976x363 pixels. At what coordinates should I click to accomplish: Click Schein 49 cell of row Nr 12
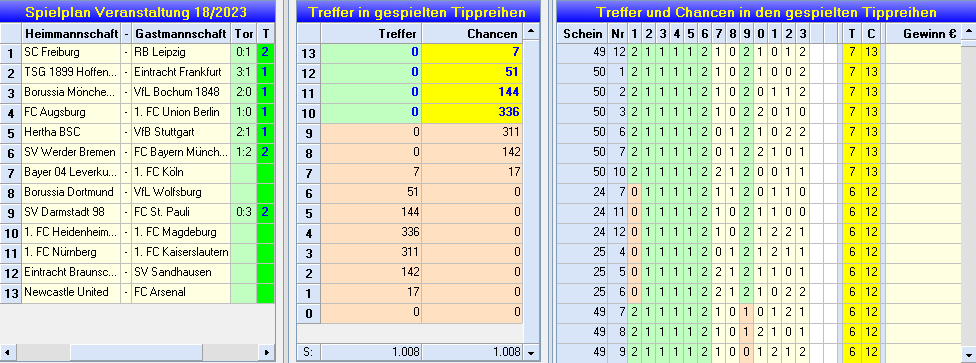pos(583,52)
